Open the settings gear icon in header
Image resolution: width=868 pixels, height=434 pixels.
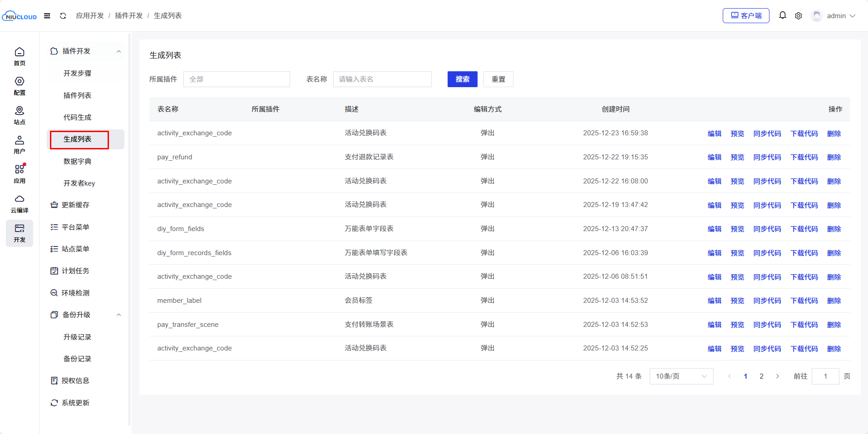pos(798,16)
